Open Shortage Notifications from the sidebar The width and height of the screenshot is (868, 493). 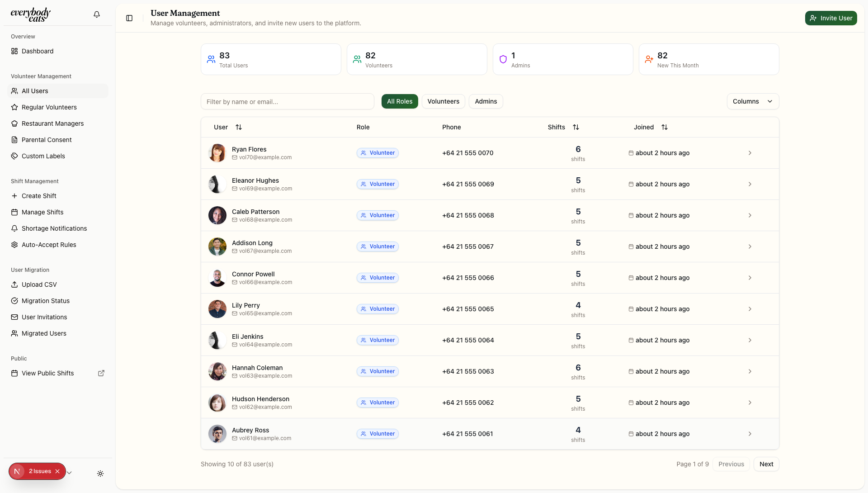click(54, 228)
